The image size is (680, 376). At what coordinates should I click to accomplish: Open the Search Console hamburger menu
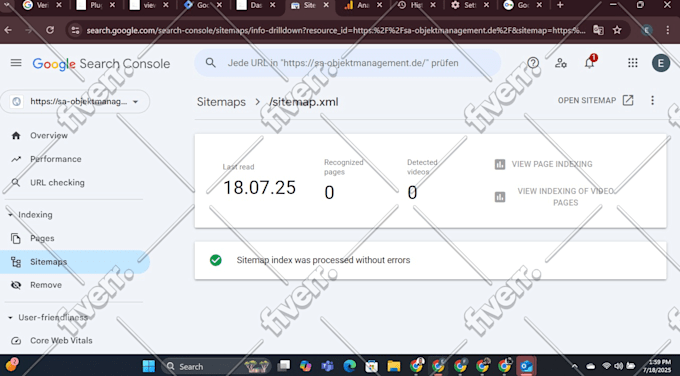(x=16, y=63)
